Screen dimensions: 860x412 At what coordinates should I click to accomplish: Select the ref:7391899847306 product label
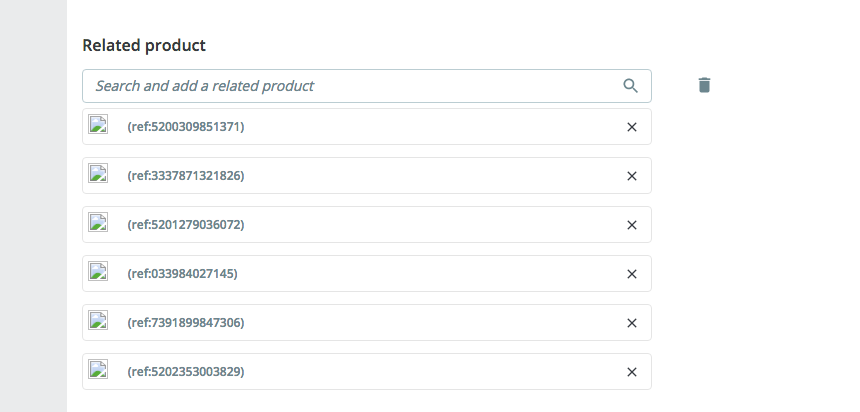point(186,323)
